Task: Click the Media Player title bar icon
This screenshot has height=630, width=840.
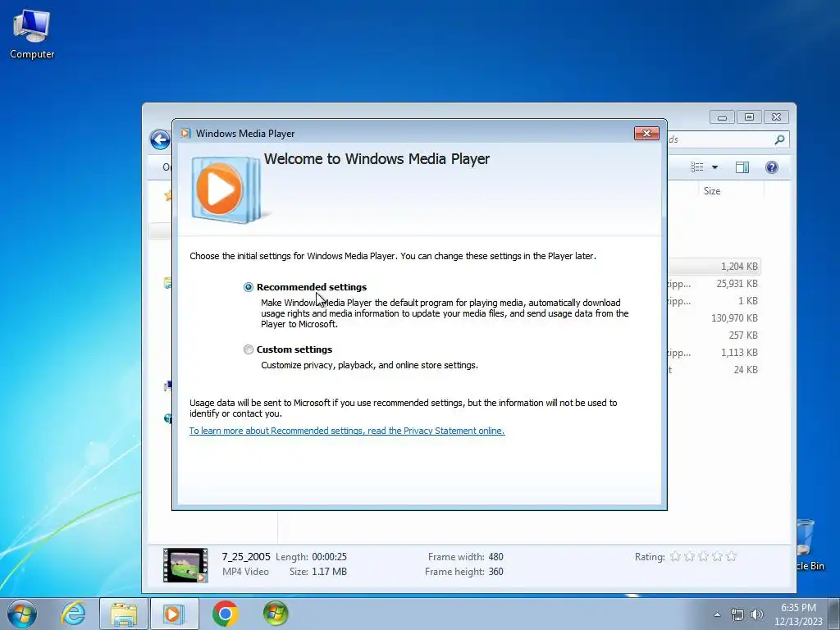Action: pos(185,134)
